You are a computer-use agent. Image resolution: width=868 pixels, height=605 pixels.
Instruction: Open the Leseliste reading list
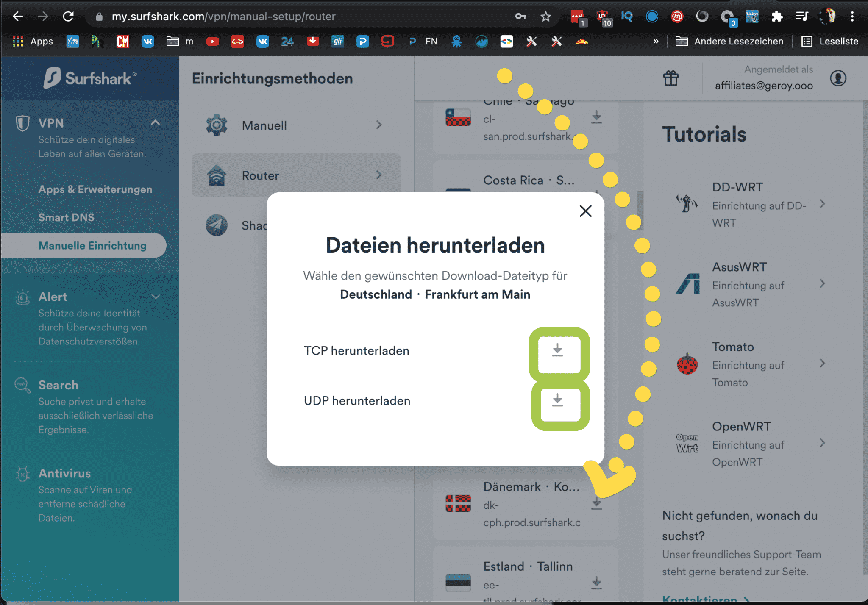pyautogui.click(x=830, y=41)
